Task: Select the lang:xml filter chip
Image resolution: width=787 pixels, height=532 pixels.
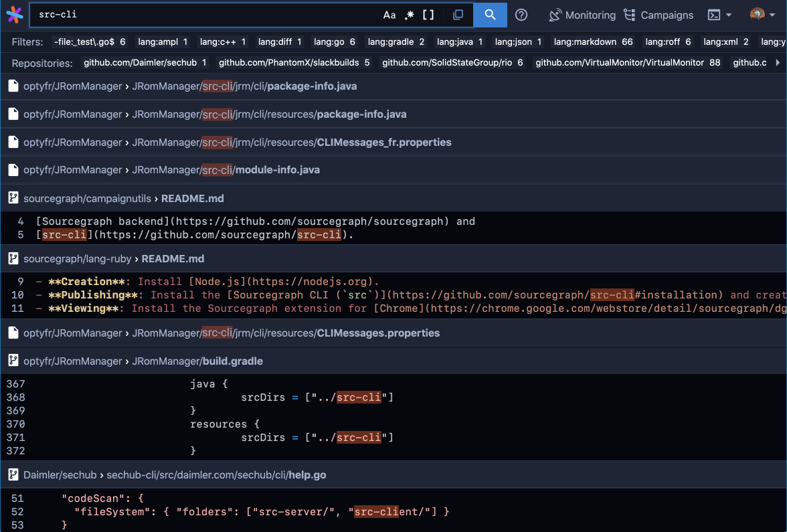Action: click(725, 41)
